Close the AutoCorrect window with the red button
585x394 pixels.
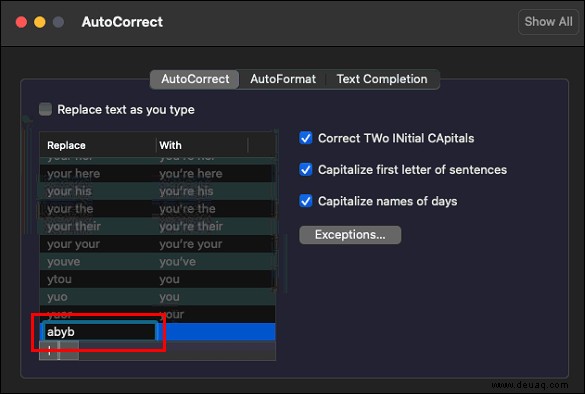tap(21, 22)
